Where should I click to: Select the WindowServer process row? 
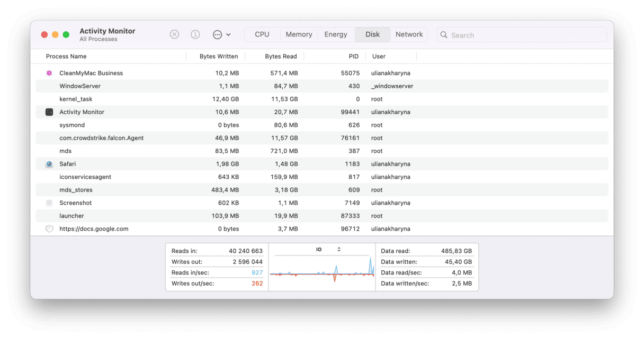[x=322, y=86]
